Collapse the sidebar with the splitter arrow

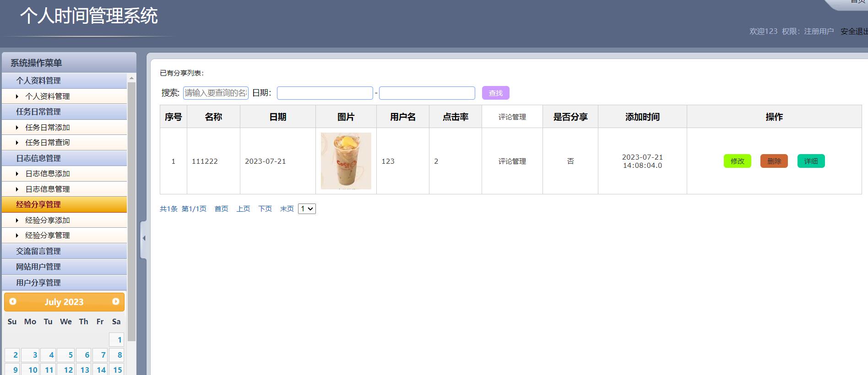(144, 238)
